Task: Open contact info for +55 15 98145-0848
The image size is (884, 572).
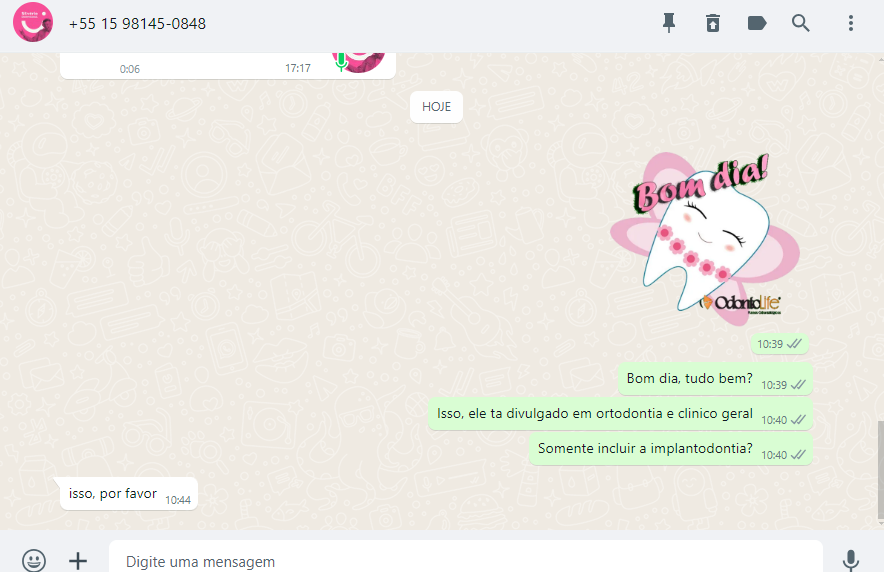Action: [x=137, y=24]
